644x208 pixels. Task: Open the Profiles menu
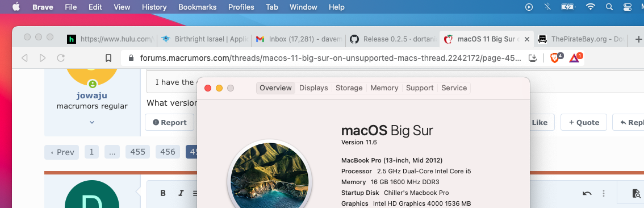click(241, 7)
